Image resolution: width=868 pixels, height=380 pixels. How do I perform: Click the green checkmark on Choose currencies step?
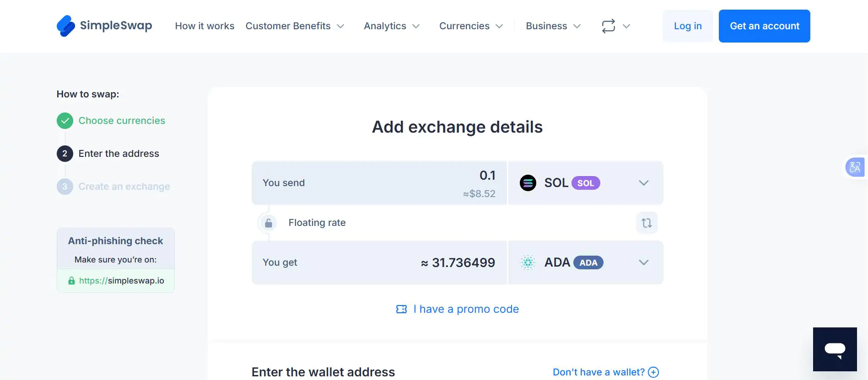point(65,120)
